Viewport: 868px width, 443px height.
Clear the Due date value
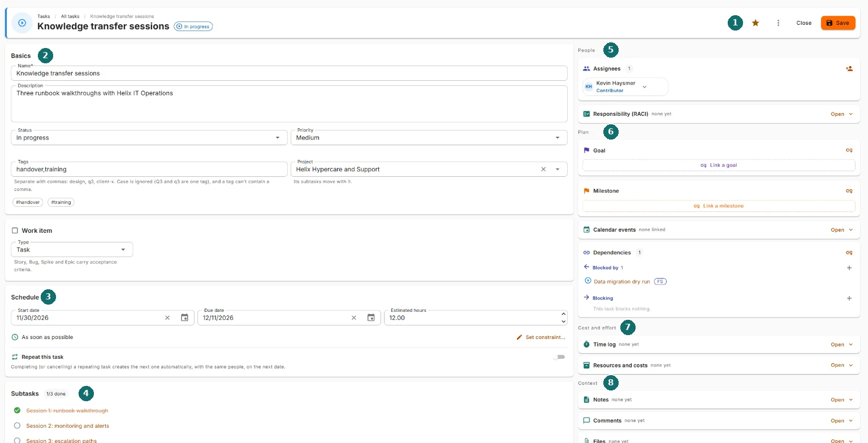coord(354,318)
